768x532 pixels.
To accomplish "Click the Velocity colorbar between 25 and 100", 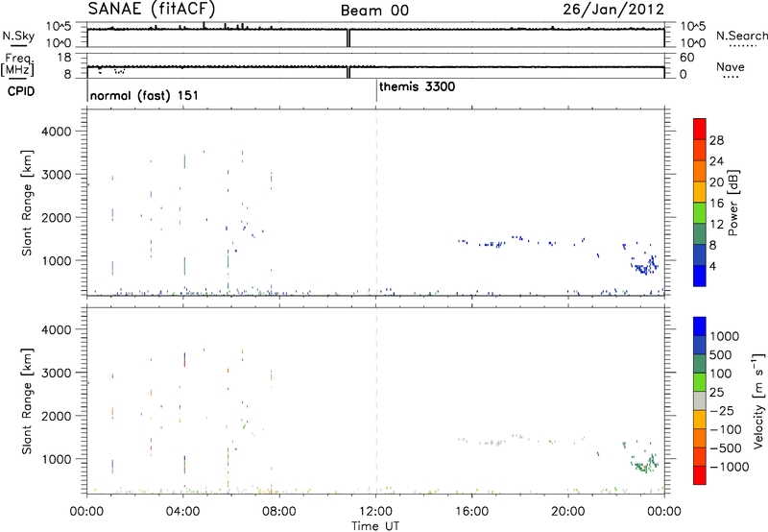I will tap(700, 382).
